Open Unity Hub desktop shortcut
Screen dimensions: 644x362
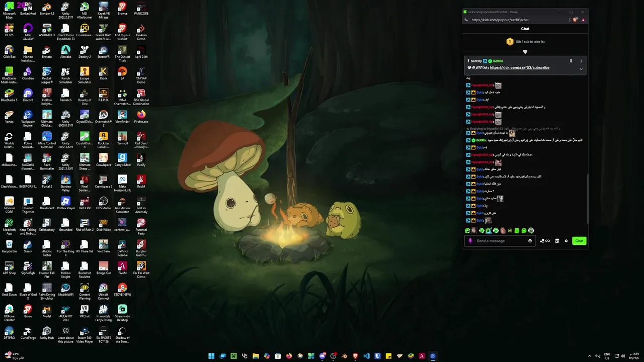point(47,332)
